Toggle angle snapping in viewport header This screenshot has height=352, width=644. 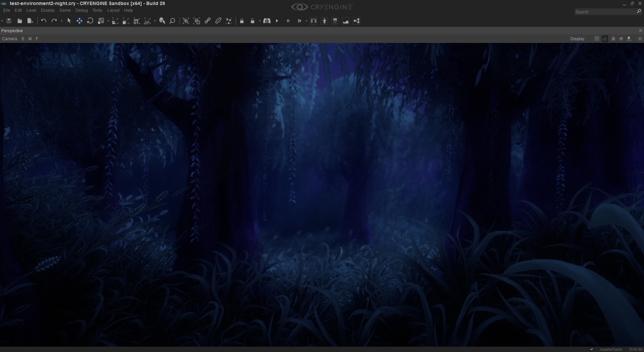click(x=605, y=39)
